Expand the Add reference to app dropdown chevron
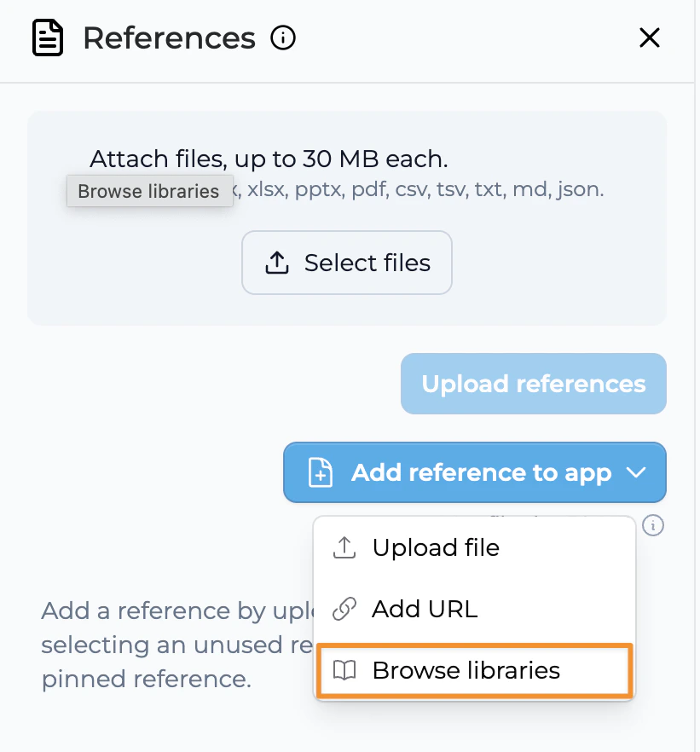This screenshot has height=752, width=700. (x=636, y=472)
